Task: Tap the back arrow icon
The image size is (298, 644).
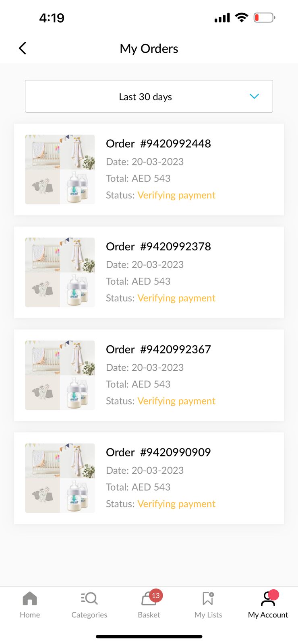Action: coord(23,48)
